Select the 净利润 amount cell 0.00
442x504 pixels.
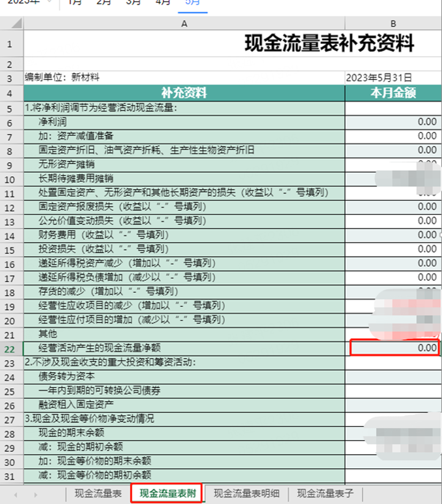(393, 122)
